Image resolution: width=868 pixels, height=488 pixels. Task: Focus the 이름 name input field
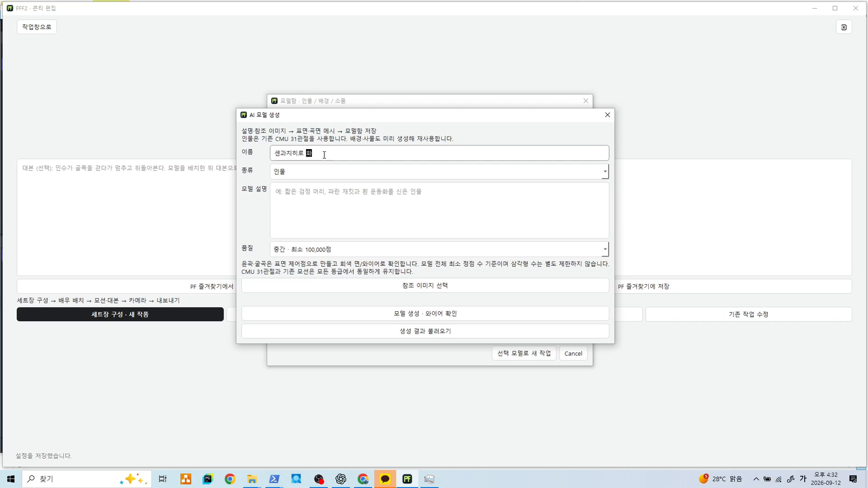point(439,153)
